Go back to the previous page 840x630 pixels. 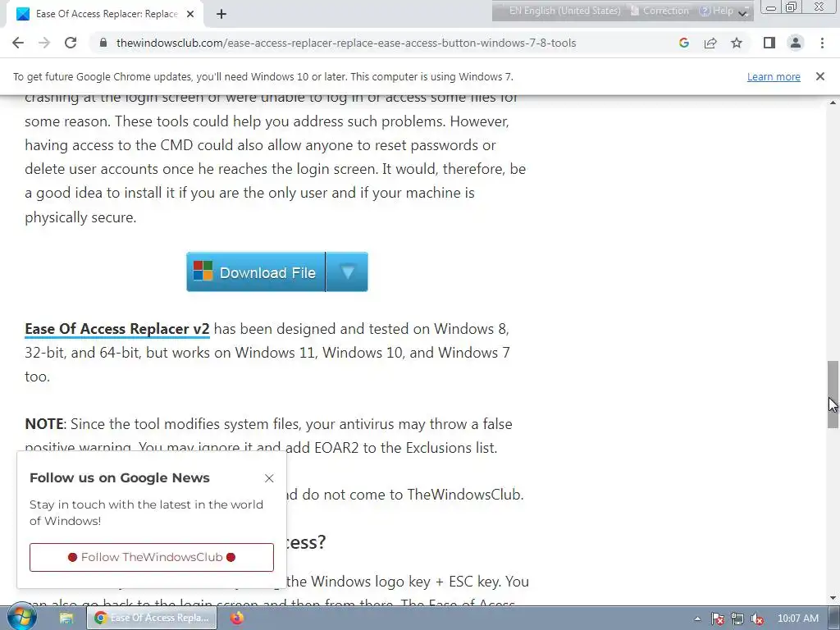pyautogui.click(x=18, y=43)
